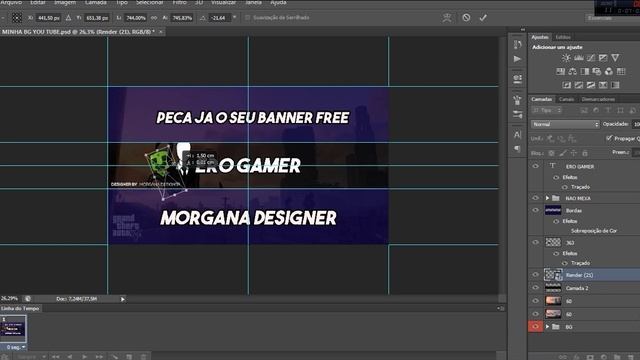The height and width of the screenshot is (360, 640).
Task: Open the Character panel icon
Action: 518,134
